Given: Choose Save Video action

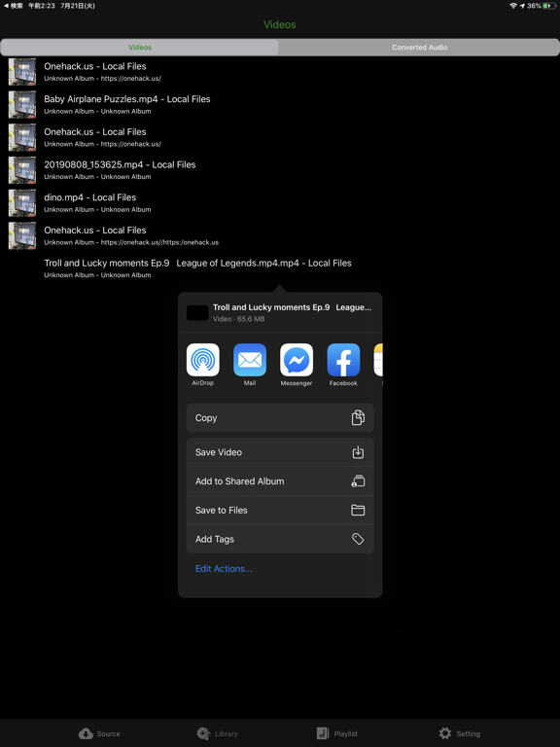Looking at the screenshot, I should pyautogui.click(x=280, y=452).
